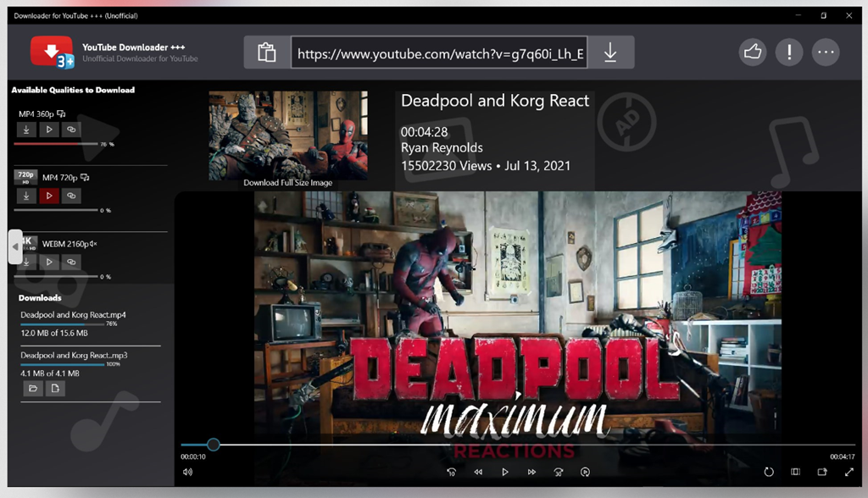Click the seek slider handle of the player
Viewport: 868px width, 498px height.
pos(213,445)
